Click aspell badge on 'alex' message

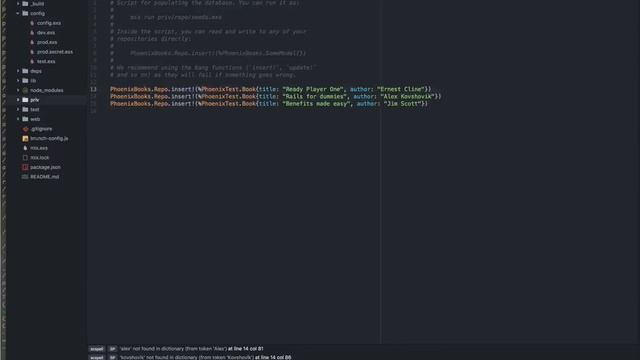point(97,349)
